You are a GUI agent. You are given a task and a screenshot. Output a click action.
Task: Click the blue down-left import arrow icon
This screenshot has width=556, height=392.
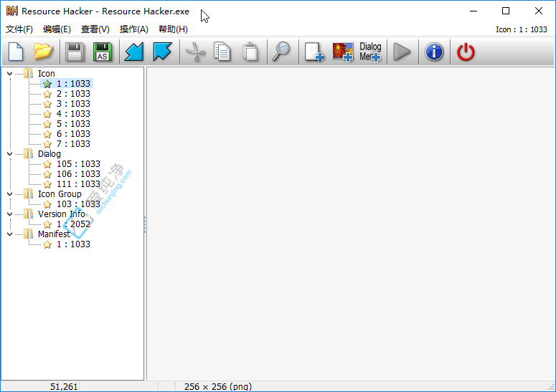click(x=134, y=52)
